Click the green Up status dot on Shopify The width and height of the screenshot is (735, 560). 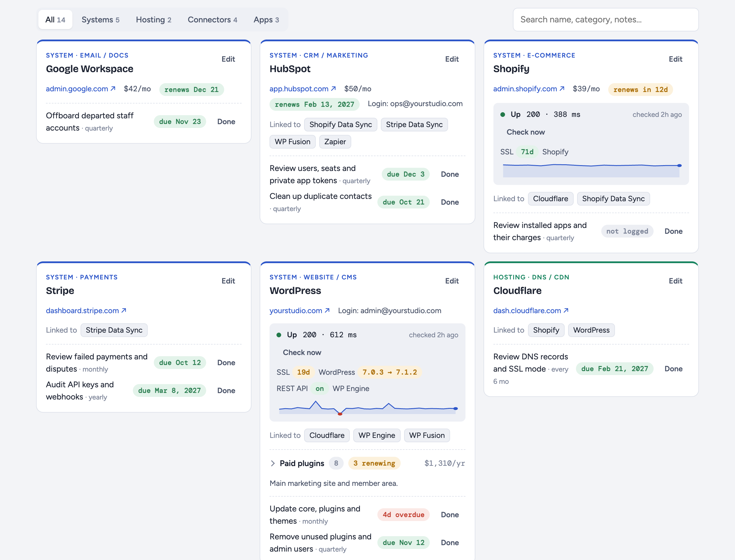point(503,115)
